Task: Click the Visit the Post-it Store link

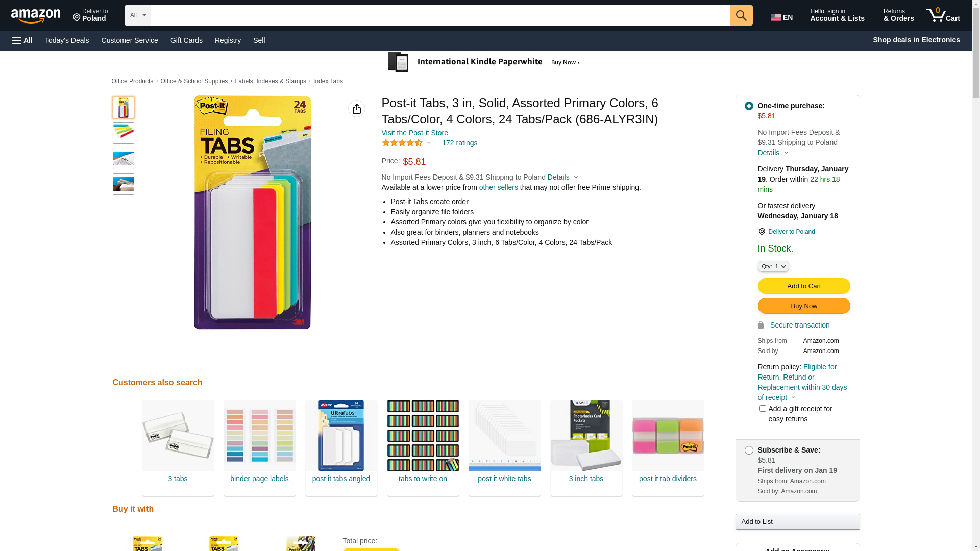Action: pos(414,133)
